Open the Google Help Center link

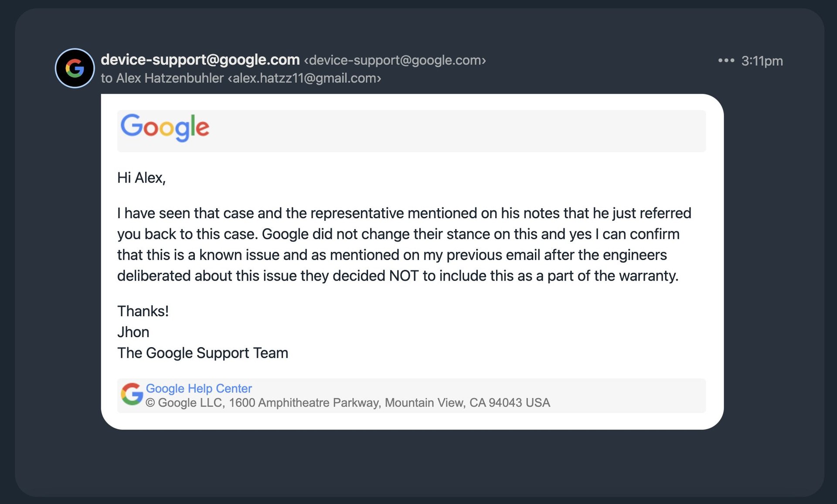point(199,388)
